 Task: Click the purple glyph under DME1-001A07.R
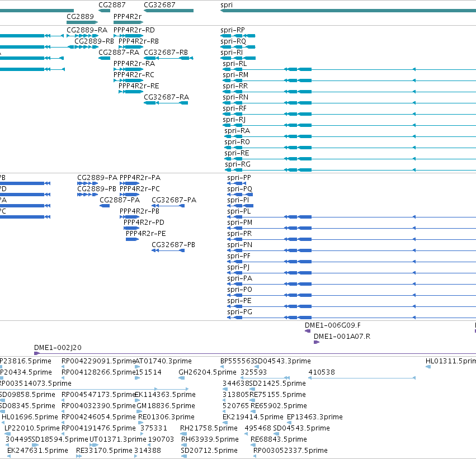317,343
